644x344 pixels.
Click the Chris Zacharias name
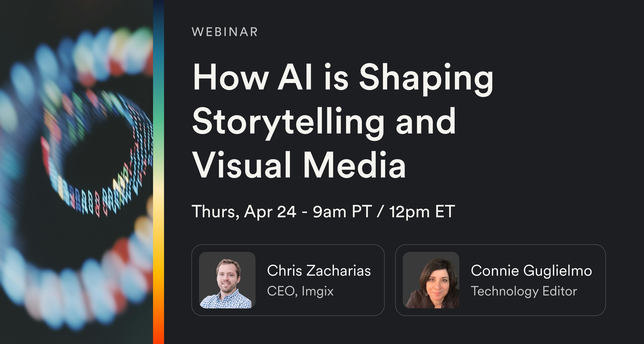319,271
